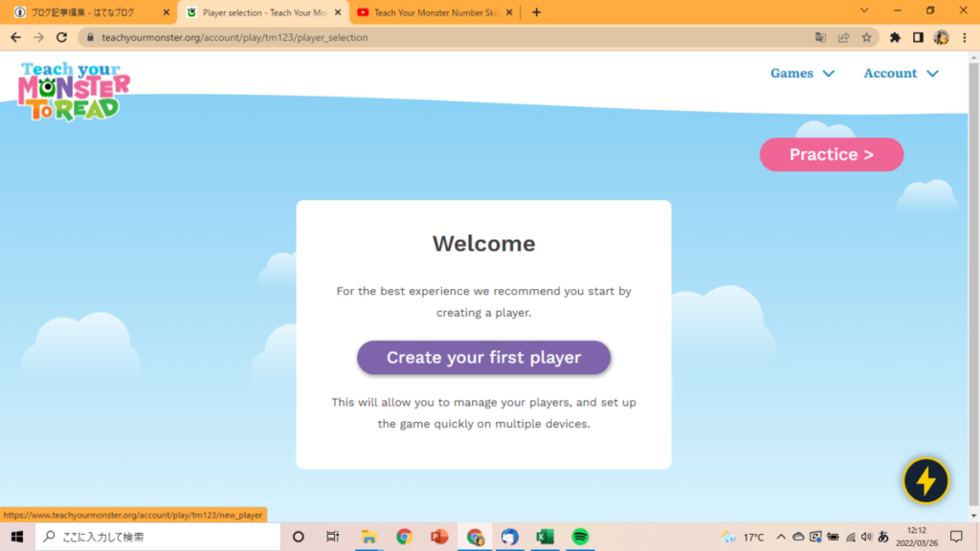Viewport: 980px width, 551px height.
Task: Open the Chrome three-dot menu
Action: click(x=965, y=37)
